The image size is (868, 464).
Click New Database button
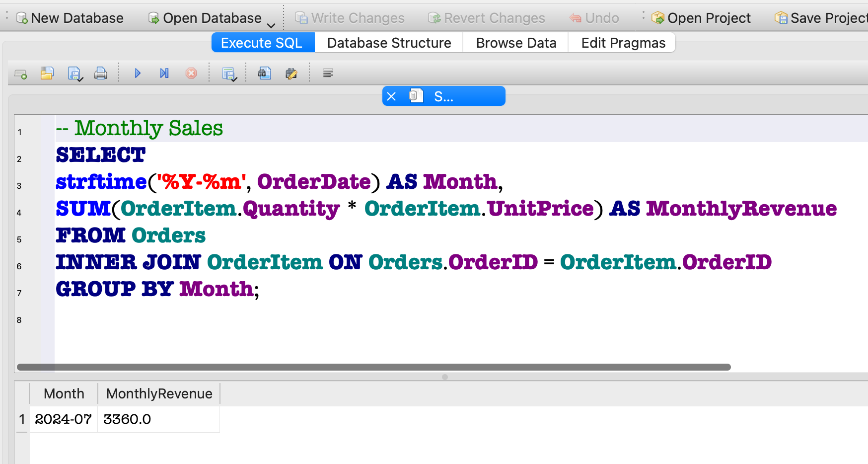[x=70, y=18]
